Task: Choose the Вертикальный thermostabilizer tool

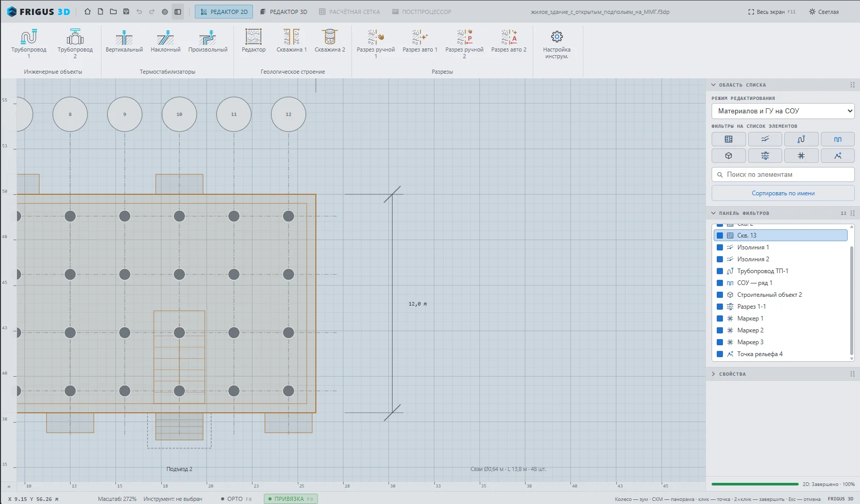Action: click(x=124, y=41)
